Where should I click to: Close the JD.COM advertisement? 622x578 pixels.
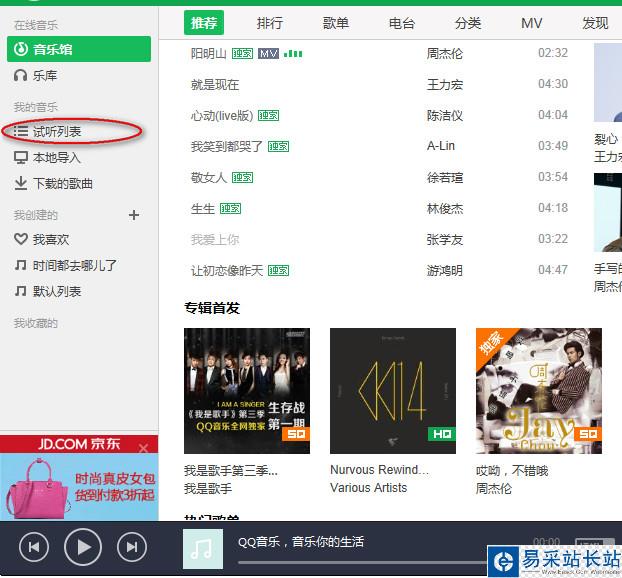click(144, 448)
